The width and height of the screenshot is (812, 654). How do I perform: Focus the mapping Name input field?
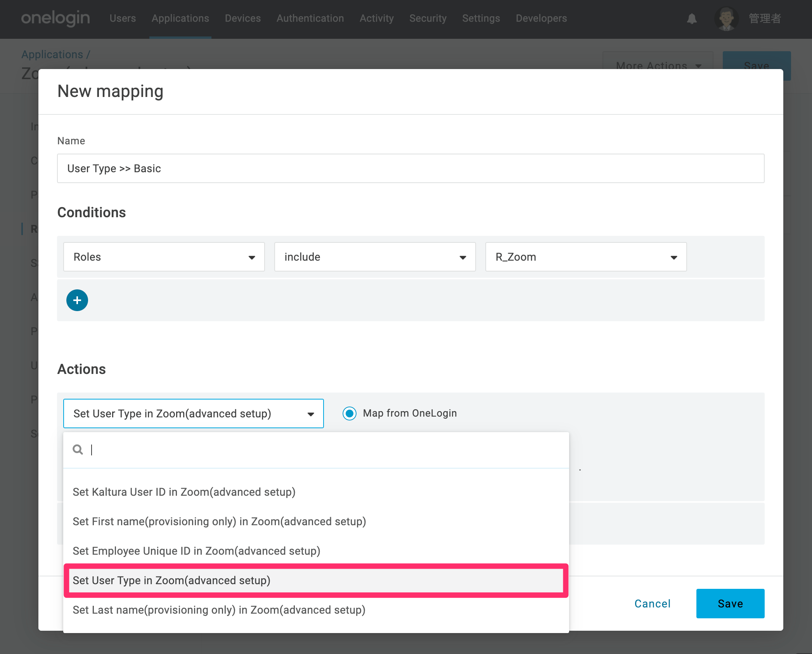pyautogui.click(x=411, y=168)
